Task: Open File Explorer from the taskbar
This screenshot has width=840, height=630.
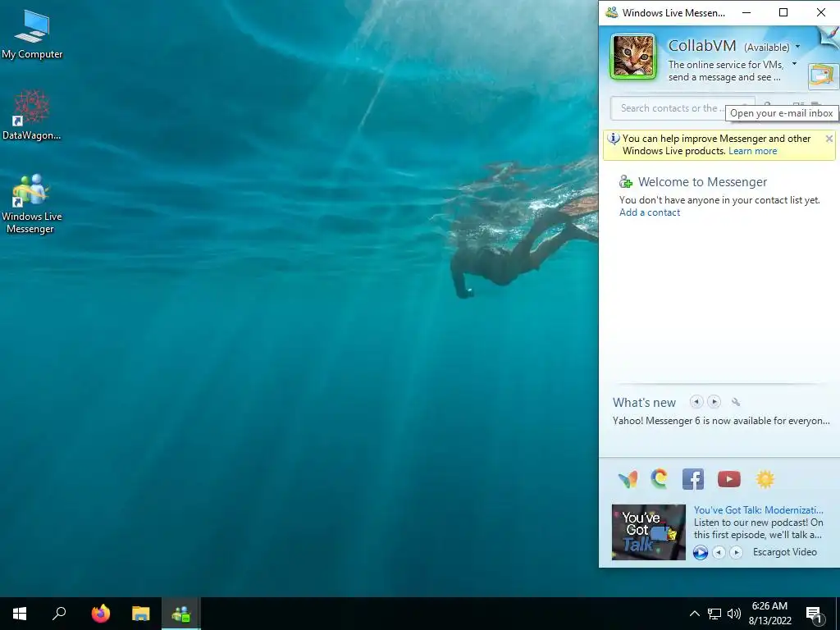Action: (x=140, y=614)
